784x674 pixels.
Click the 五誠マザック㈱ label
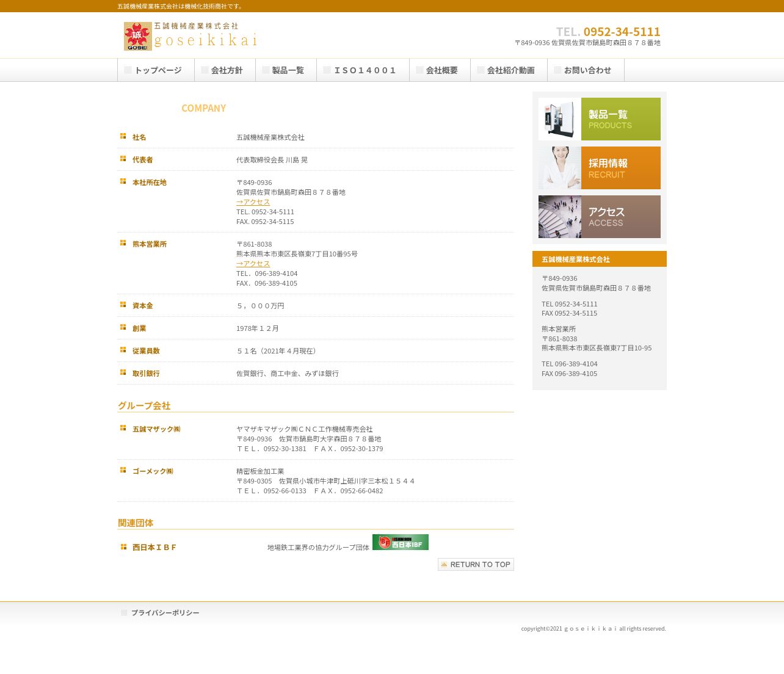[x=156, y=429]
